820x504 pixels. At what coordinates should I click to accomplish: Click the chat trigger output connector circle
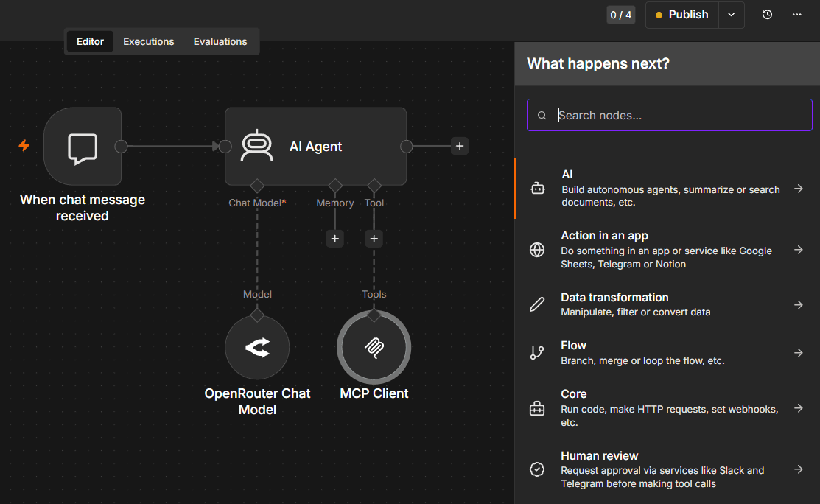121,147
